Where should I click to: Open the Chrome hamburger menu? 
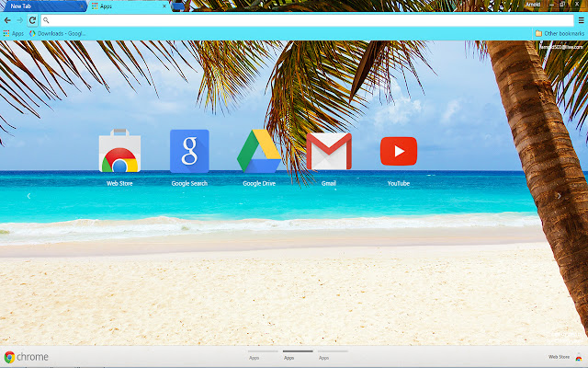pyautogui.click(x=582, y=20)
